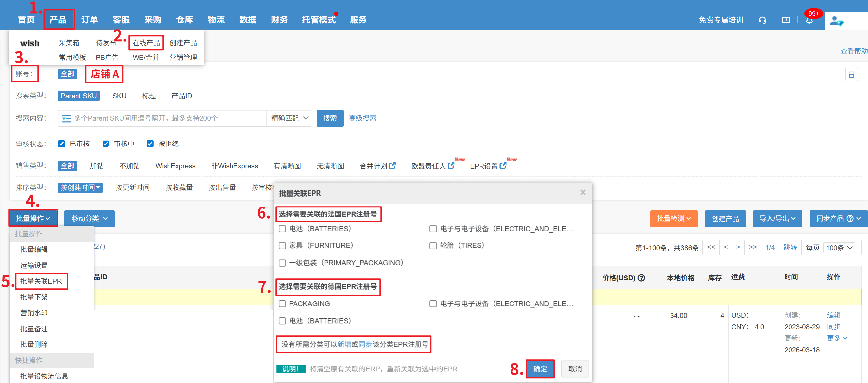
Task: Click the batch SKU list icon in search box
Action: pyautogui.click(x=66, y=118)
